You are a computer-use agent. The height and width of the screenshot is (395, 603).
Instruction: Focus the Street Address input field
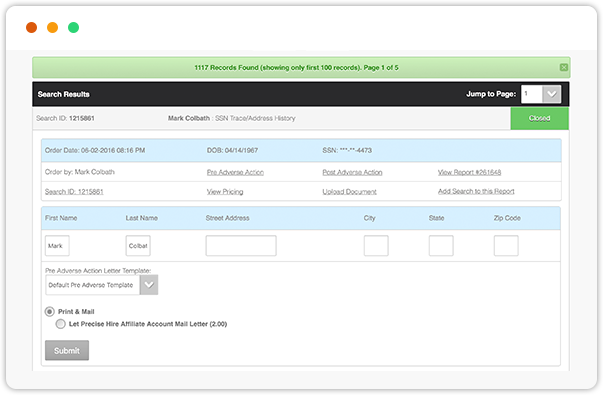[x=241, y=246]
